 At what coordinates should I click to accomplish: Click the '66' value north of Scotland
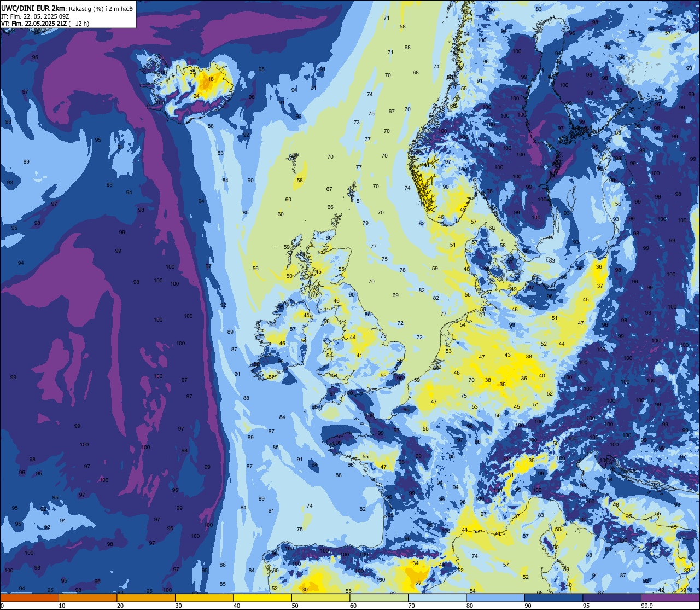(x=330, y=207)
